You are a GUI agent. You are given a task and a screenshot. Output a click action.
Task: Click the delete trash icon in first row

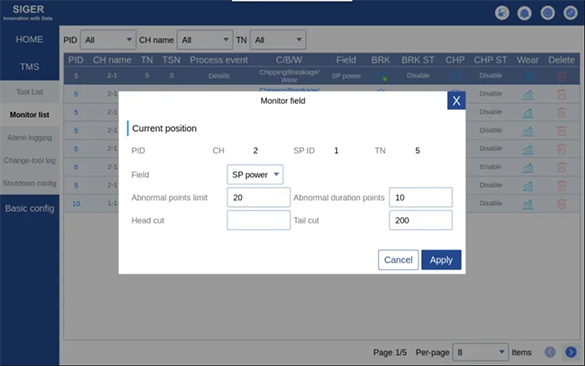[561, 76]
